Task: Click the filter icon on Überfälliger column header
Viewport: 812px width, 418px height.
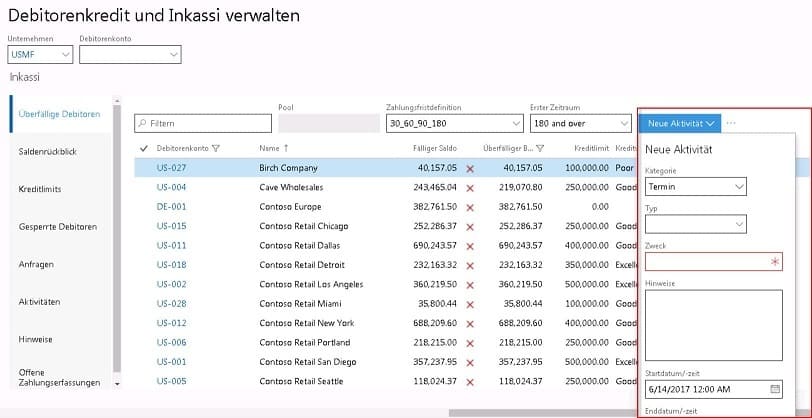Action: [540, 148]
